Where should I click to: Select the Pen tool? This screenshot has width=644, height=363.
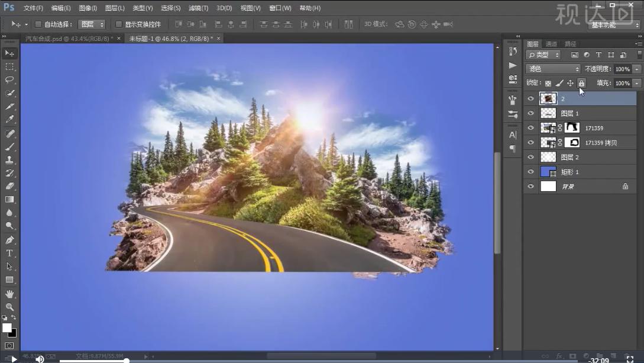tap(9, 240)
